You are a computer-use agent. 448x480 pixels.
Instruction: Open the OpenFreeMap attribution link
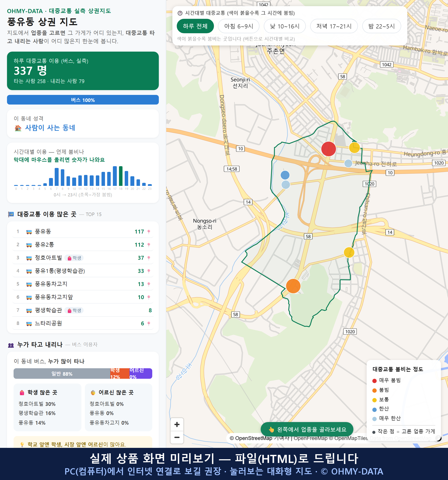(311, 438)
